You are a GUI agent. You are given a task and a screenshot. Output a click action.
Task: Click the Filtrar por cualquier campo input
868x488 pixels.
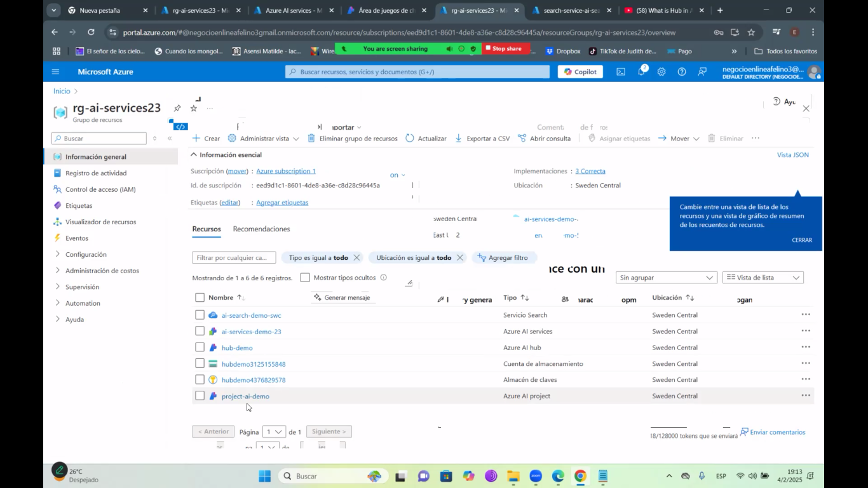pos(233,258)
